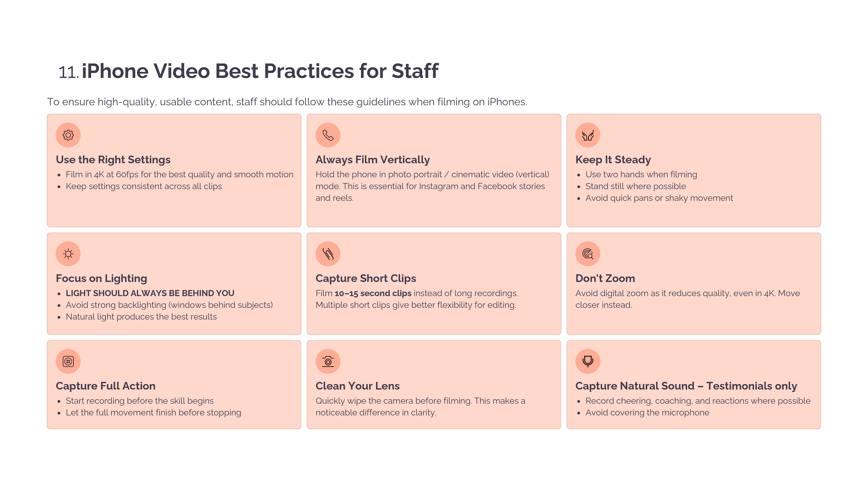This screenshot has width=868, height=488.
Task: Click the hands icon above Keep It Steady
Action: coord(588,135)
